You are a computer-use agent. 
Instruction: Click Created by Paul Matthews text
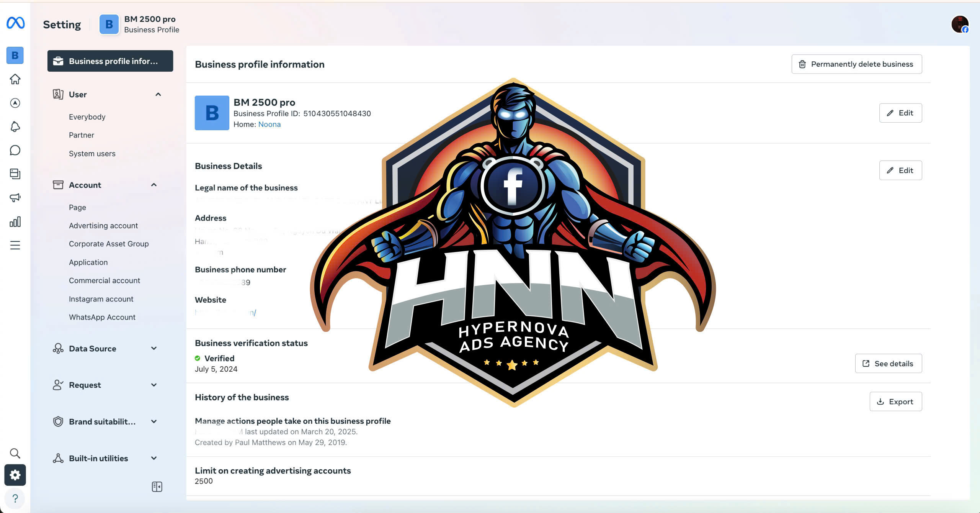271,443
